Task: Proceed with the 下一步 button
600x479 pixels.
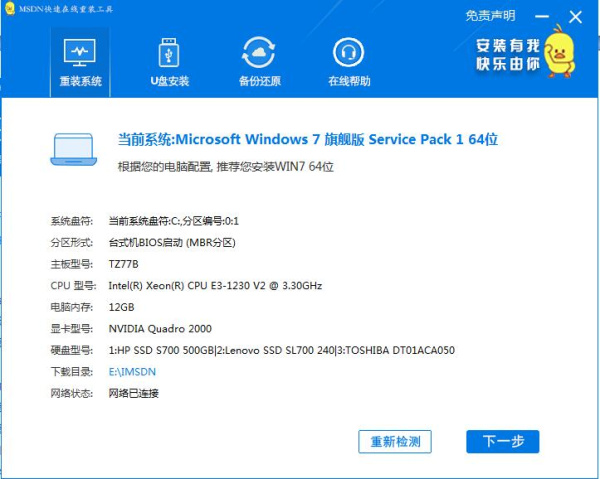Action: click(503, 442)
